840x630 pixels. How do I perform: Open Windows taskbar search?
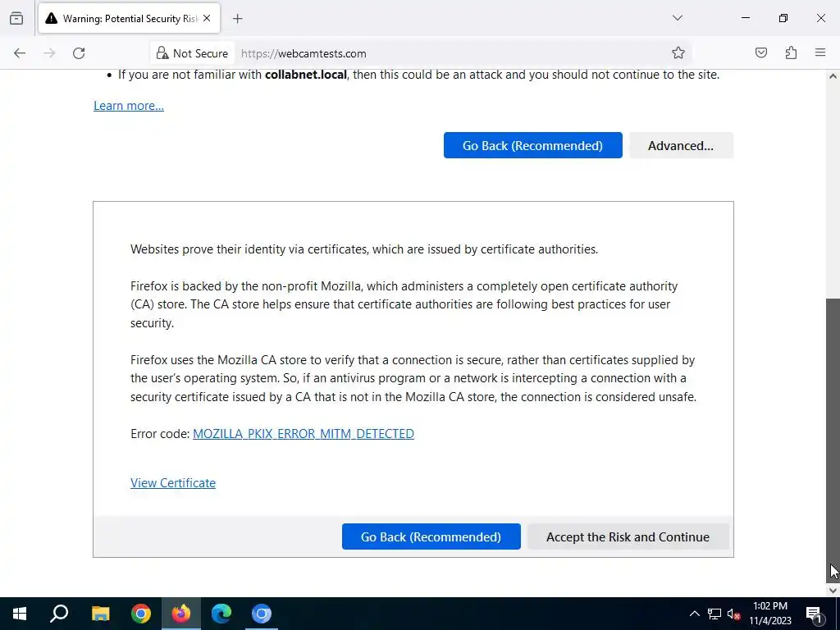click(x=59, y=614)
